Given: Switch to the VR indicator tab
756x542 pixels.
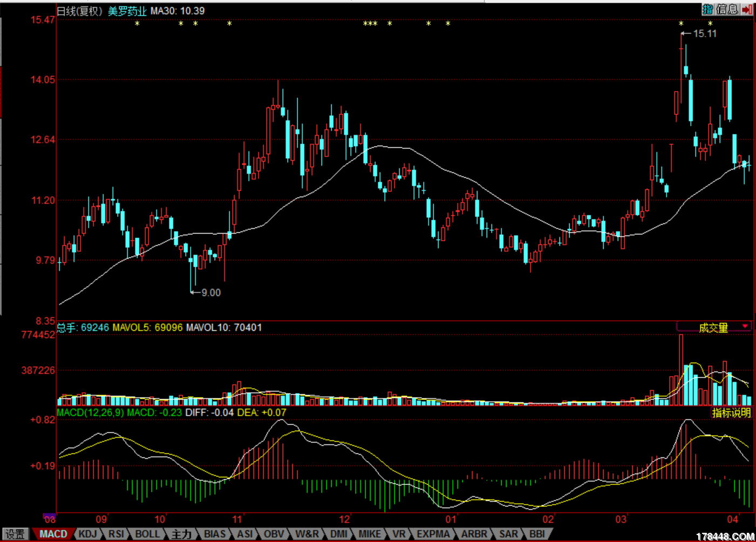Looking at the screenshot, I should tap(399, 534).
